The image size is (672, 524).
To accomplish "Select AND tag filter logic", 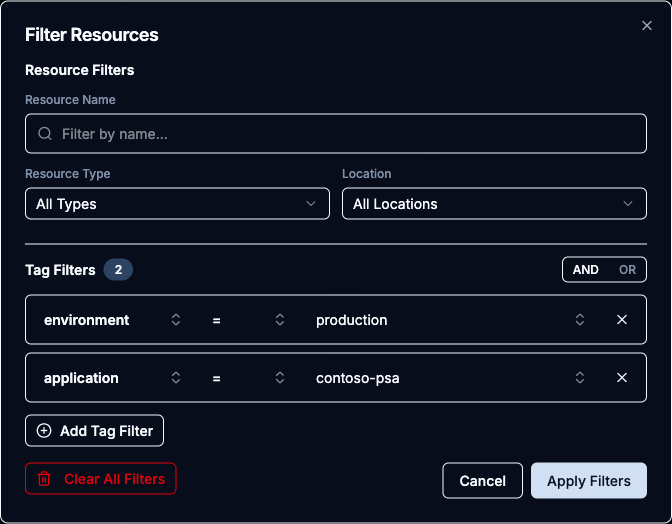I will click(585, 269).
